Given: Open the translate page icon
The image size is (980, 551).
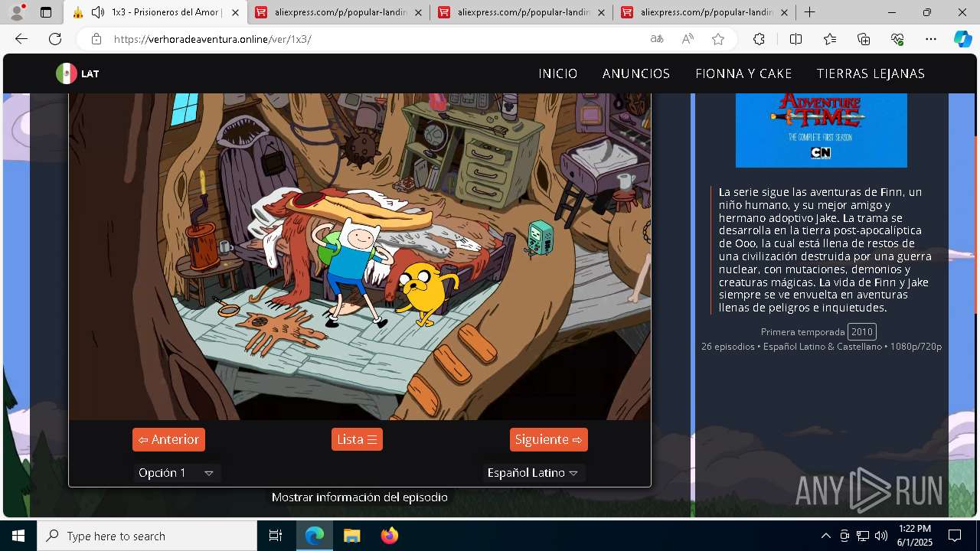Looking at the screenshot, I should click(x=656, y=39).
